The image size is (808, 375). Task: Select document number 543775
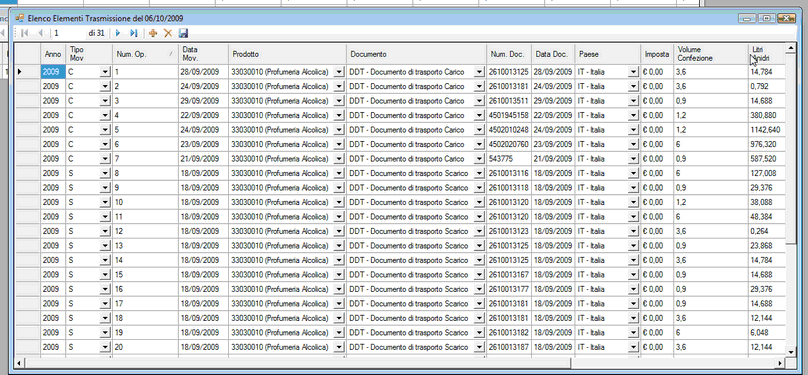(x=509, y=159)
